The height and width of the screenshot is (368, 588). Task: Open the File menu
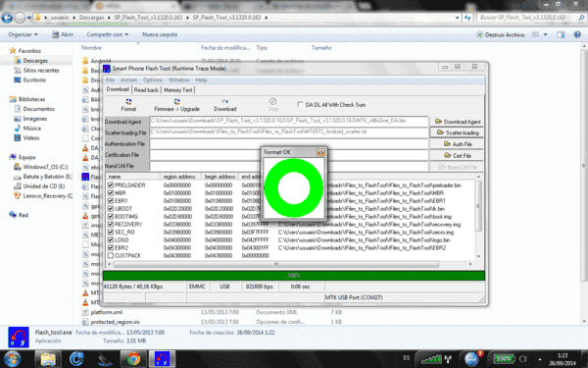point(110,80)
